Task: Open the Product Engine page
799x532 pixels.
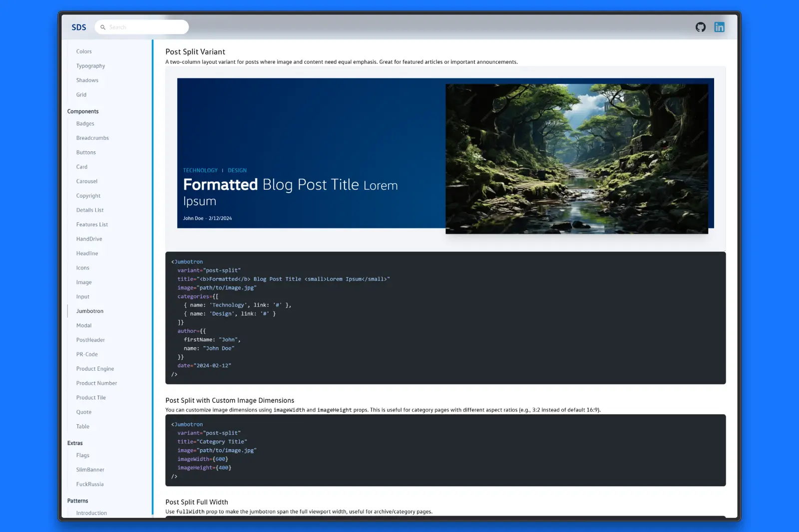Action: [x=95, y=369]
